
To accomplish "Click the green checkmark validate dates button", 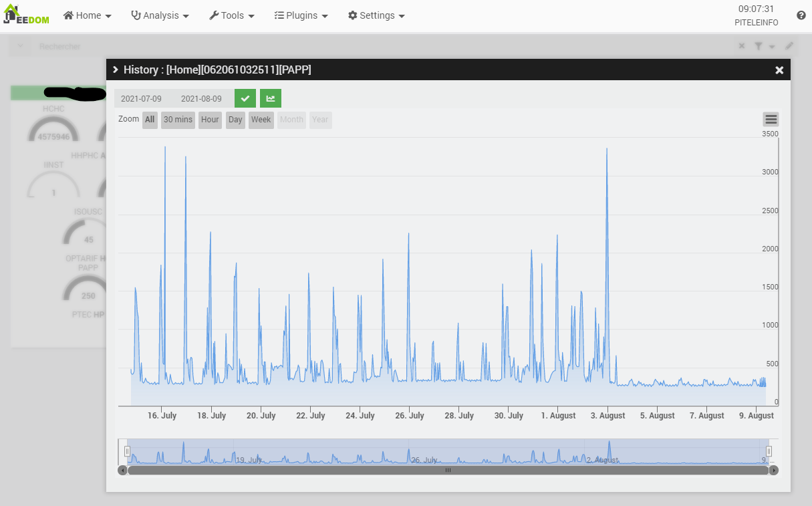I will click(x=245, y=98).
